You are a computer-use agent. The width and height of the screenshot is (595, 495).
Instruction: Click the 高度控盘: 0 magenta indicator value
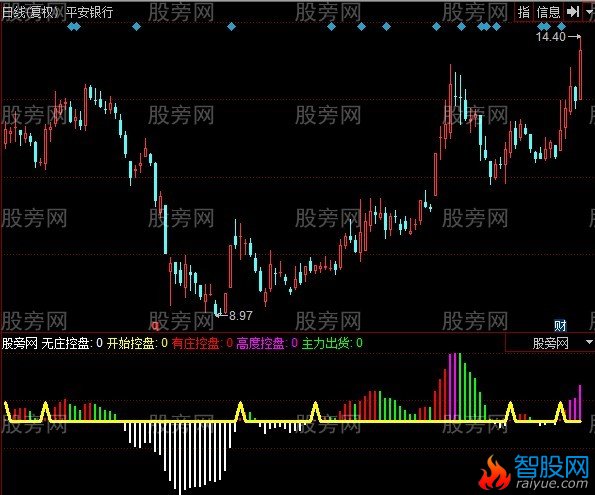pyautogui.click(x=267, y=343)
